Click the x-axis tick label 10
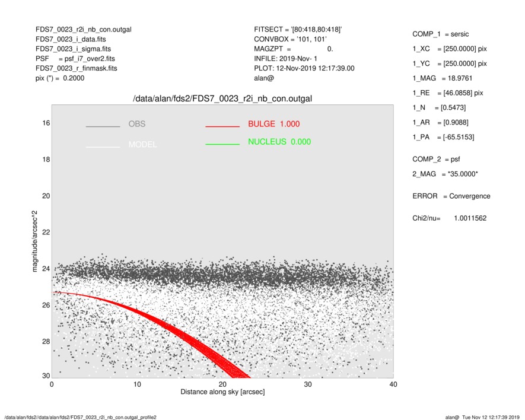The image size is (525, 420). pyautogui.click(x=137, y=384)
